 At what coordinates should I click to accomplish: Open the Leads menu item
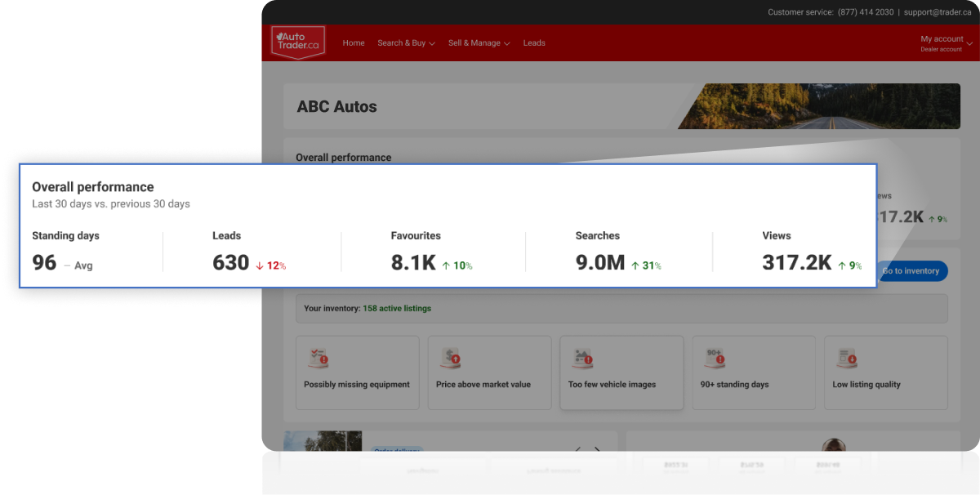(x=534, y=43)
